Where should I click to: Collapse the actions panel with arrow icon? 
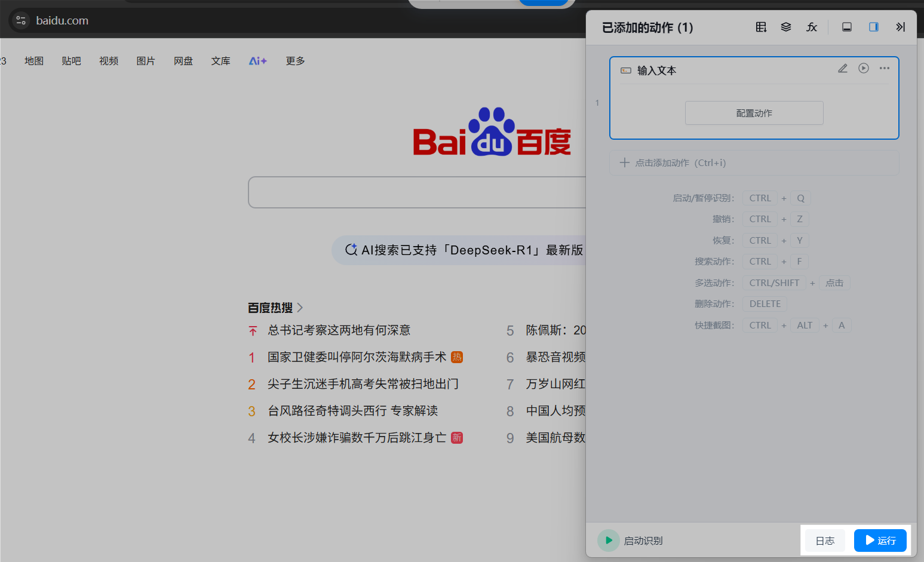[901, 27]
